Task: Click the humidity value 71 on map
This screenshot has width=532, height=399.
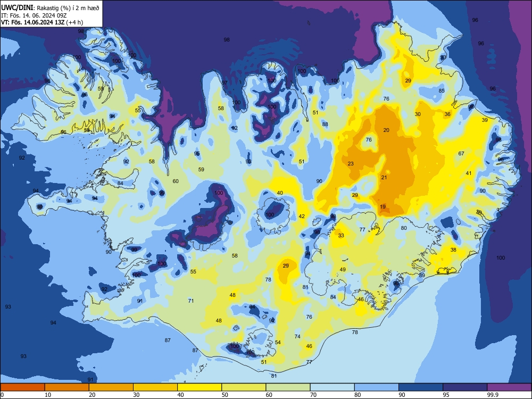Action: pyautogui.click(x=191, y=301)
